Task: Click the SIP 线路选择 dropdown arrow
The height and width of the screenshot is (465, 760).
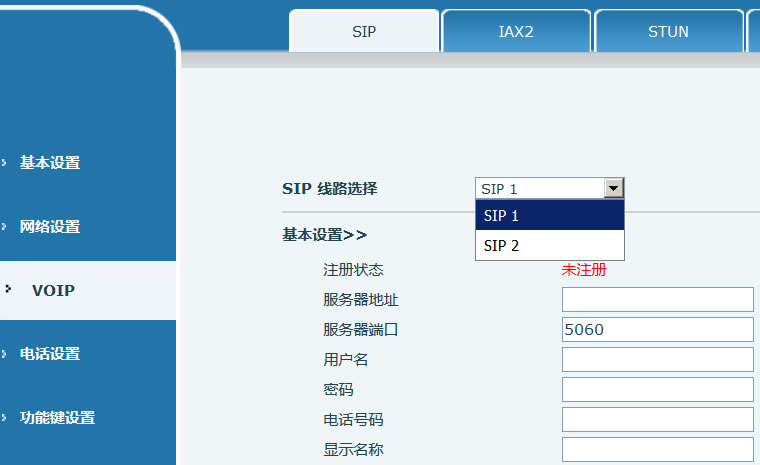Action: (x=614, y=189)
